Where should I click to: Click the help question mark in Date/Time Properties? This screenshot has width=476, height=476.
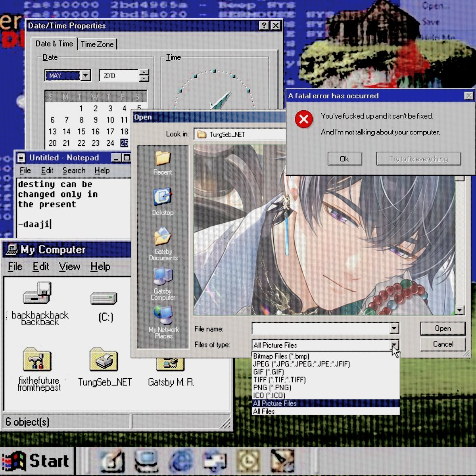tap(264, 25)
